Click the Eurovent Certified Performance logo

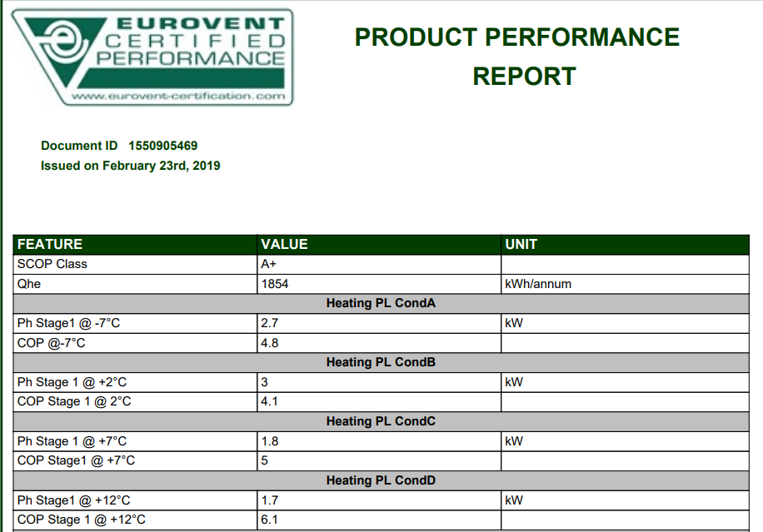pos(152,57)
